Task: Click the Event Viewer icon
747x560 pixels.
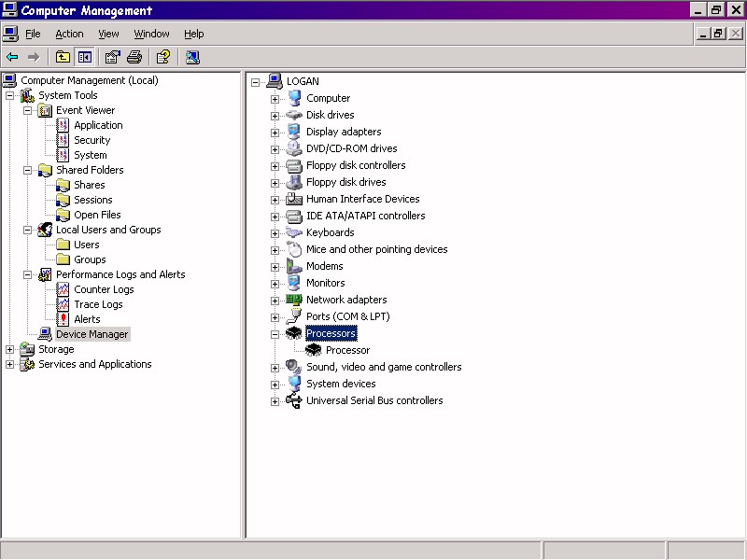Action: [x=45, y=110]
